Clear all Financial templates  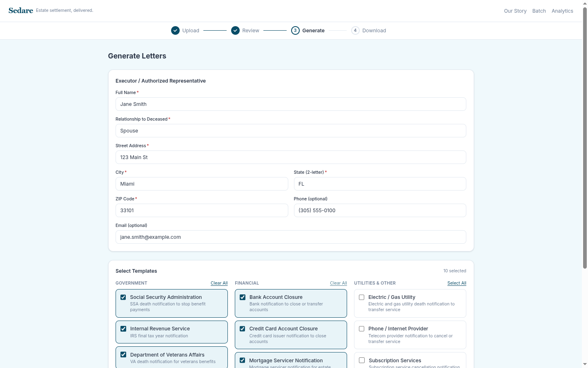(x=338, y=283)
